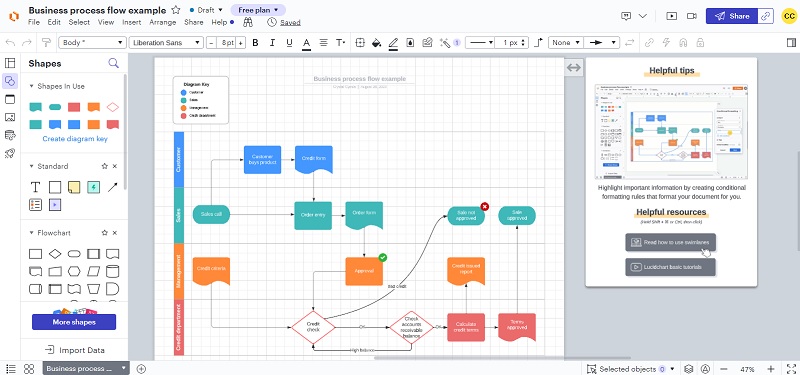Viewport: 800px width, 375px height.
Task: Click the binoculars find icon
Action: [x=248, y=22]
